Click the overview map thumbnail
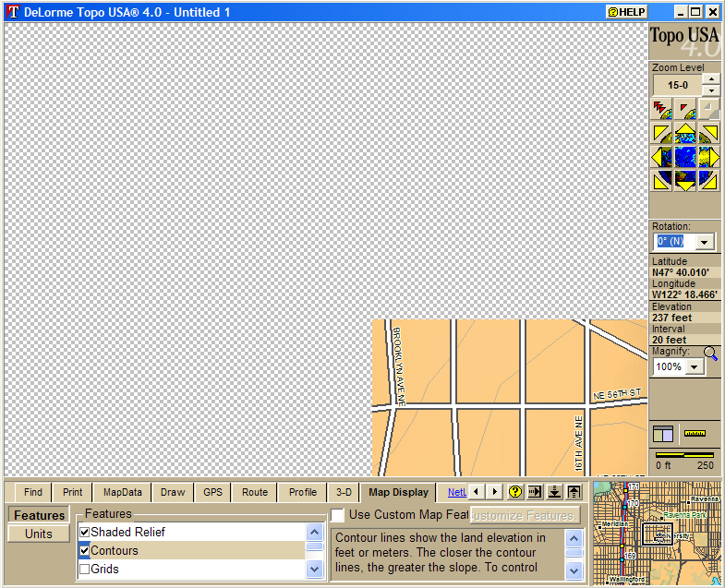 pos(657,533)
